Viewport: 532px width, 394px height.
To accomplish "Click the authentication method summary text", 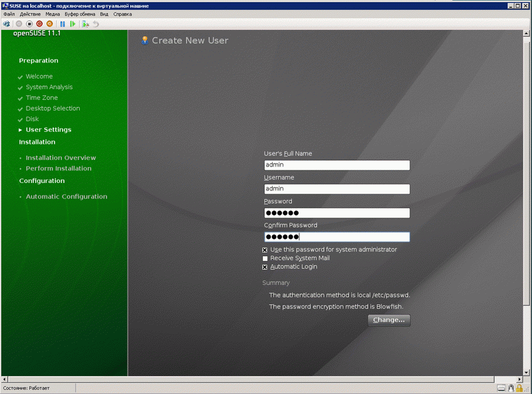I will 340,295.
